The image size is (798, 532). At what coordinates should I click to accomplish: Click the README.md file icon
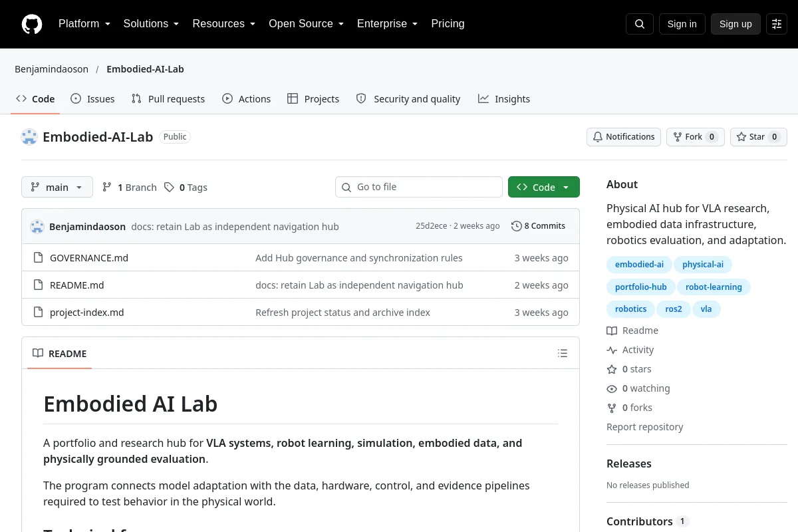tap(38, 285)
